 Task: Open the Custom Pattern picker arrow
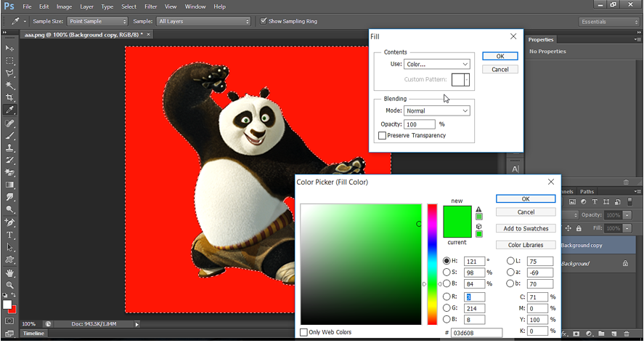tap(467, 80)
